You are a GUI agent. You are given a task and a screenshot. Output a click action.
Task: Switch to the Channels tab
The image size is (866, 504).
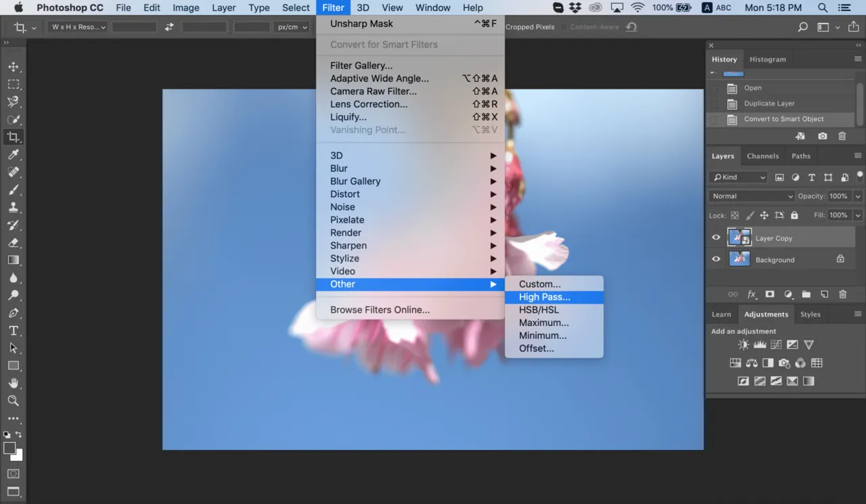[763, 156]
